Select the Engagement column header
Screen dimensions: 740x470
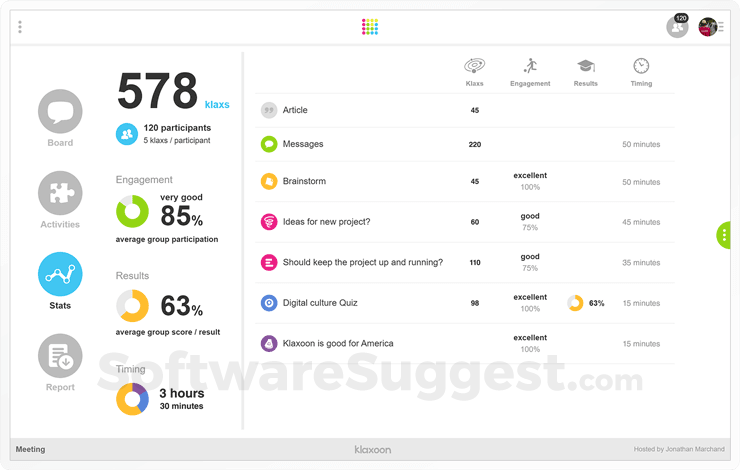click(530, 72)
